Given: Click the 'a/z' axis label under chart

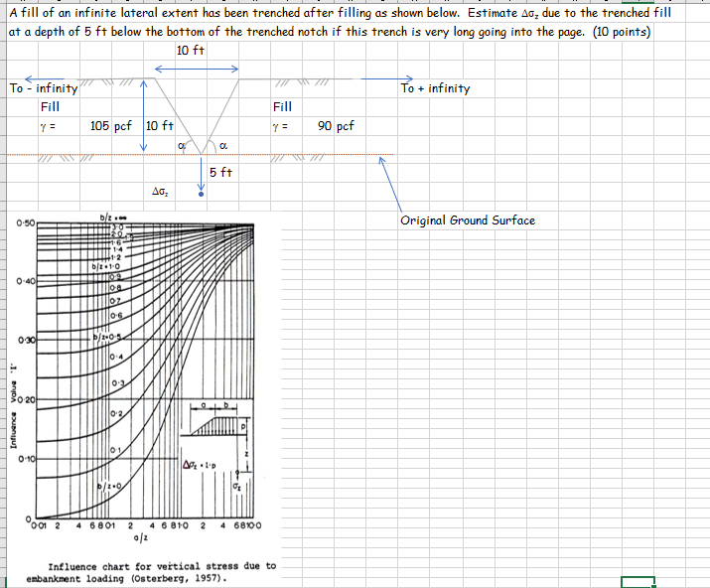Looking at the screenshot, I should click(141, 537).
